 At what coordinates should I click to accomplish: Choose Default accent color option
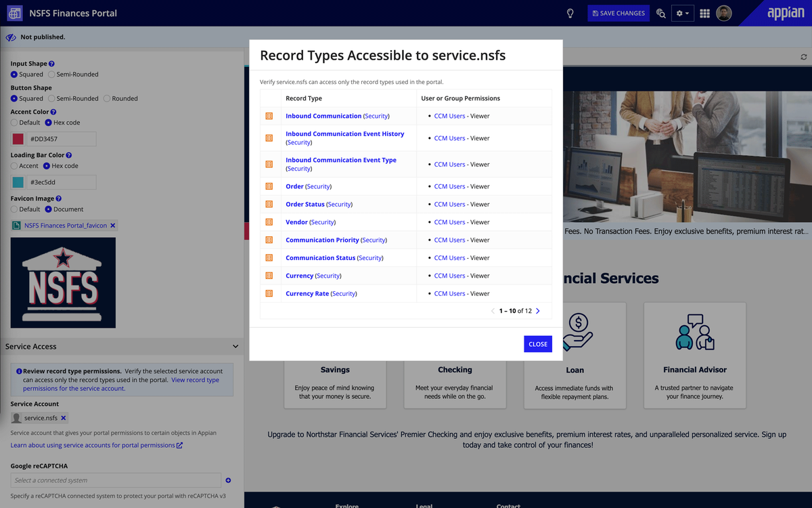[16, 123]
